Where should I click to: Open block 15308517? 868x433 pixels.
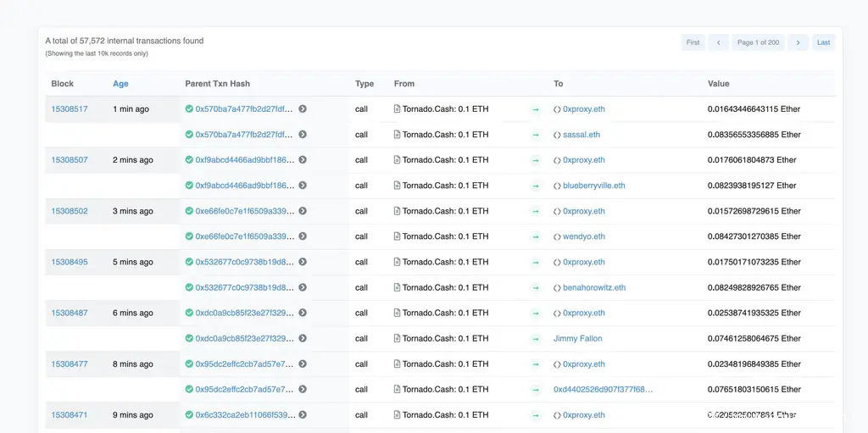70,109
